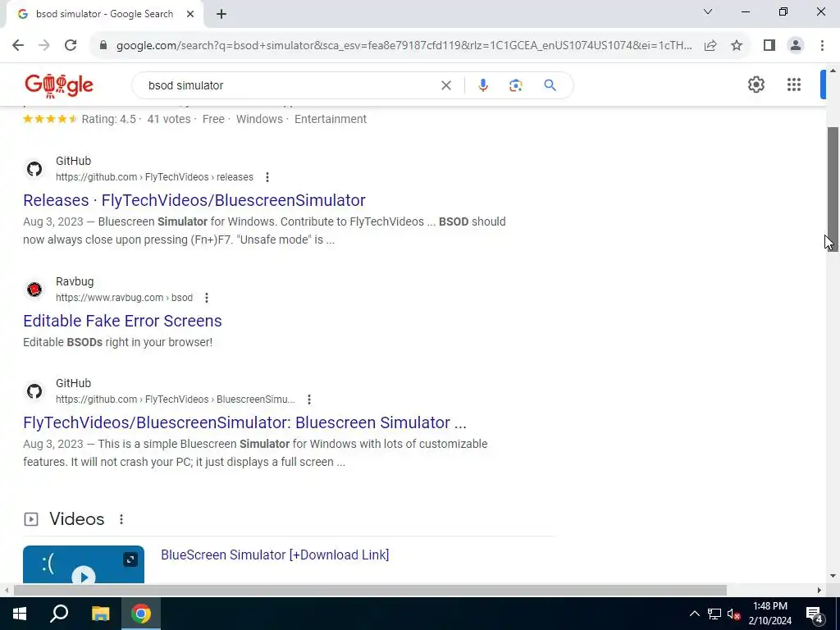Open the network status tray icon
Viewport: 840px width, 630px height.
click(x=714, y=614)
